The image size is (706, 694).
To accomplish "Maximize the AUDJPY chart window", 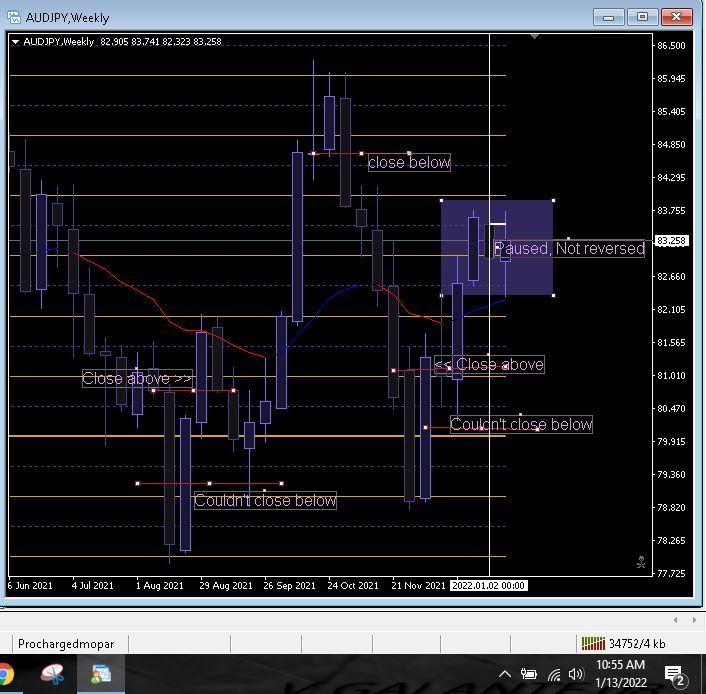I will point(642,17).
